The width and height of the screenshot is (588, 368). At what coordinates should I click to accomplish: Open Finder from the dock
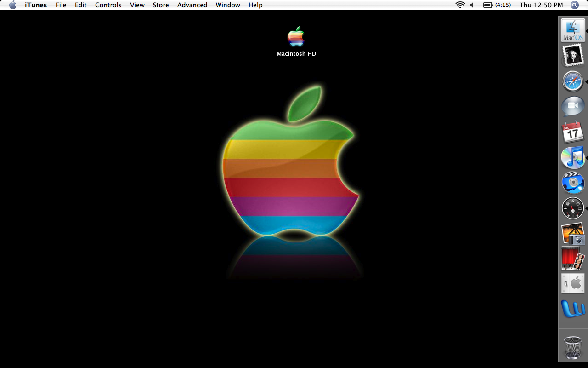[x=573, y=30]
